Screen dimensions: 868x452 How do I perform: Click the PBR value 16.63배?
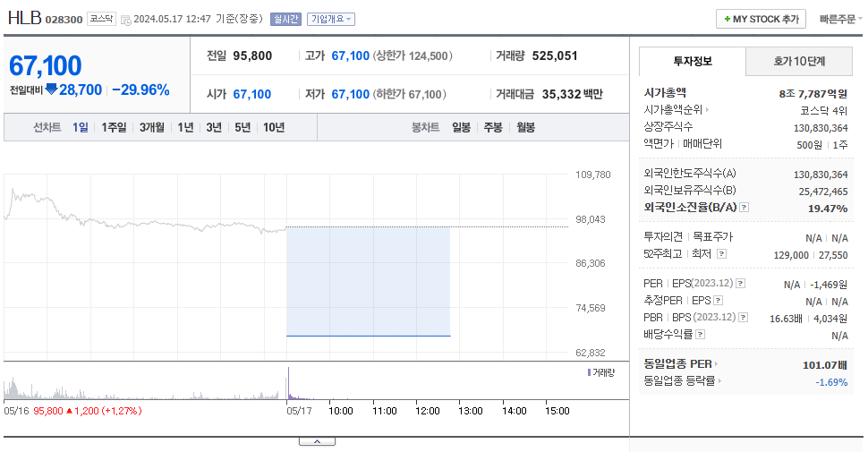click(x=786, y=319)
